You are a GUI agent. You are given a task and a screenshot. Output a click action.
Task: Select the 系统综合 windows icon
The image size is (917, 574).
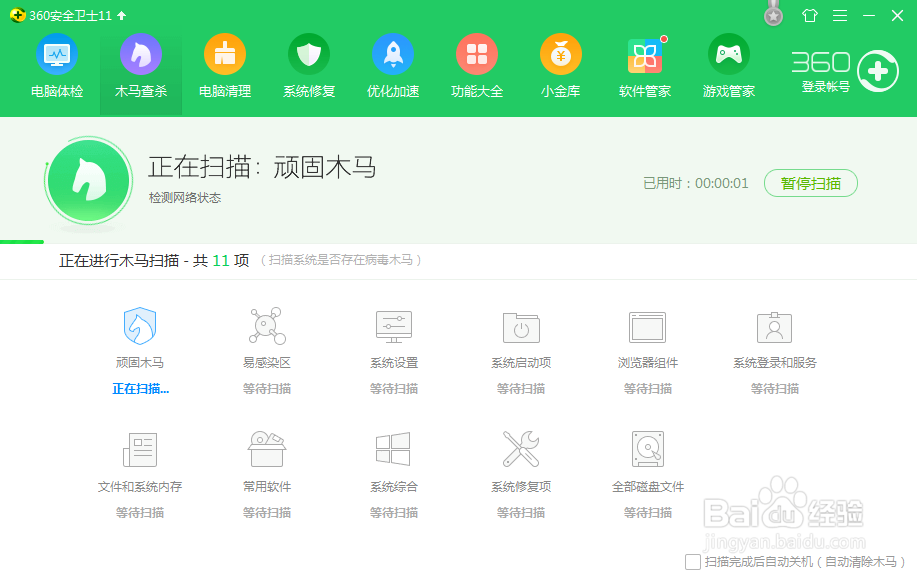(x=393, y=449)
